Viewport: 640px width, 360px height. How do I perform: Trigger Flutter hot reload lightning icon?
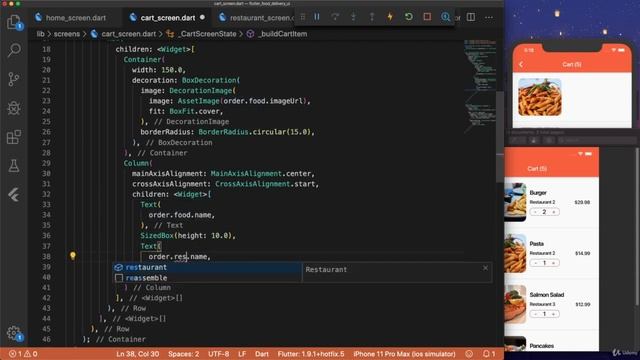390,17
